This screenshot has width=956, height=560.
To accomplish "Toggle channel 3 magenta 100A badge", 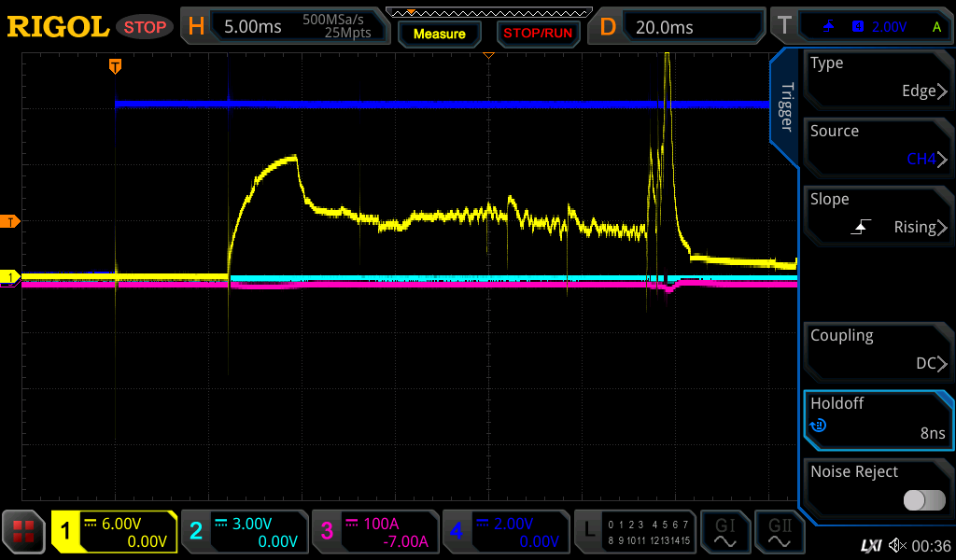I will [x=374, y=532].
